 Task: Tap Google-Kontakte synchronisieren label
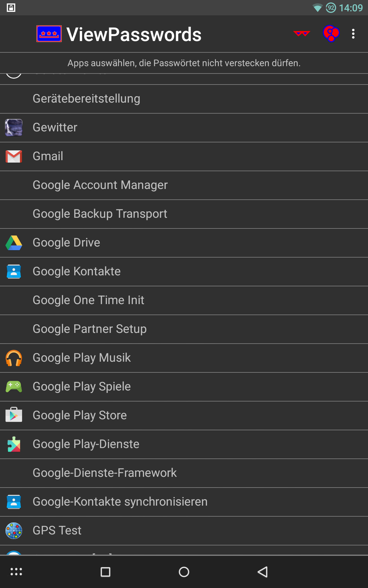click(x=120, y=502)
